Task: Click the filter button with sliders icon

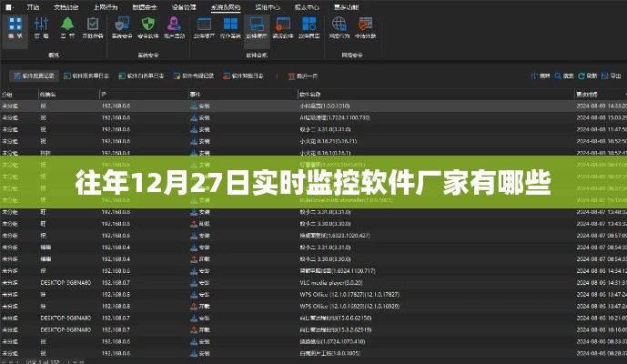Action: (541, 76)
